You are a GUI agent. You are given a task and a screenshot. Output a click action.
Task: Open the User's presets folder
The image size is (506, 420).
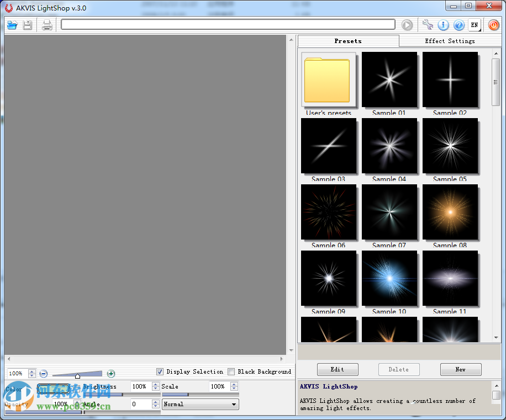point(328,80)
